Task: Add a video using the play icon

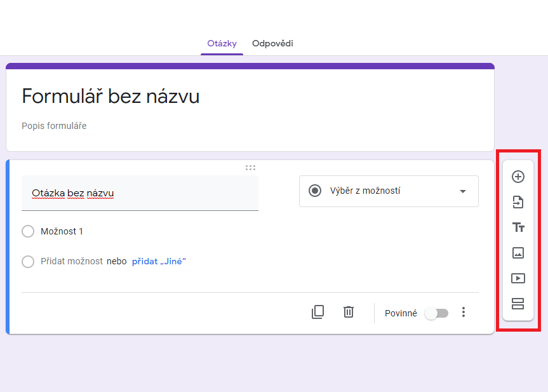Action: click(518, 278)
